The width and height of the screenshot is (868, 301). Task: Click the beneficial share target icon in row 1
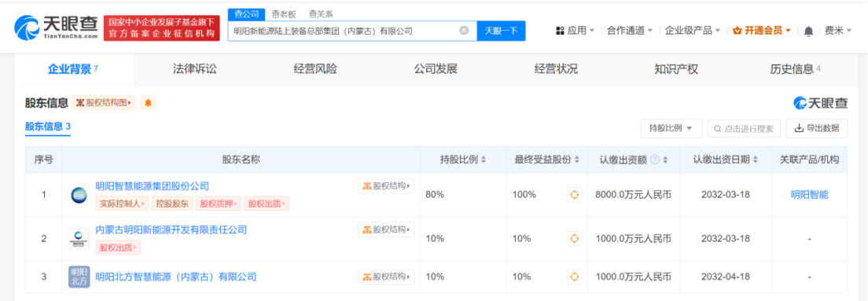[x=575, y=195]
